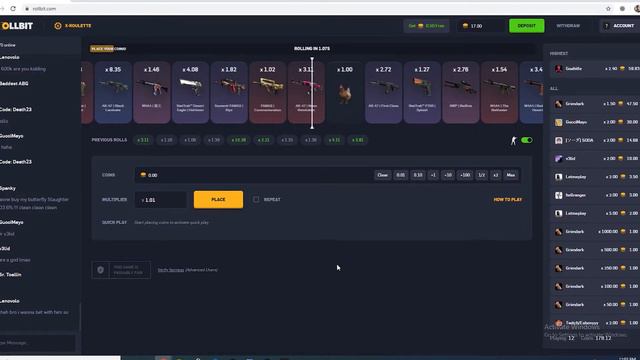
Task: Select the x1.54 M4A4 skin card
Action: point(499,92)
